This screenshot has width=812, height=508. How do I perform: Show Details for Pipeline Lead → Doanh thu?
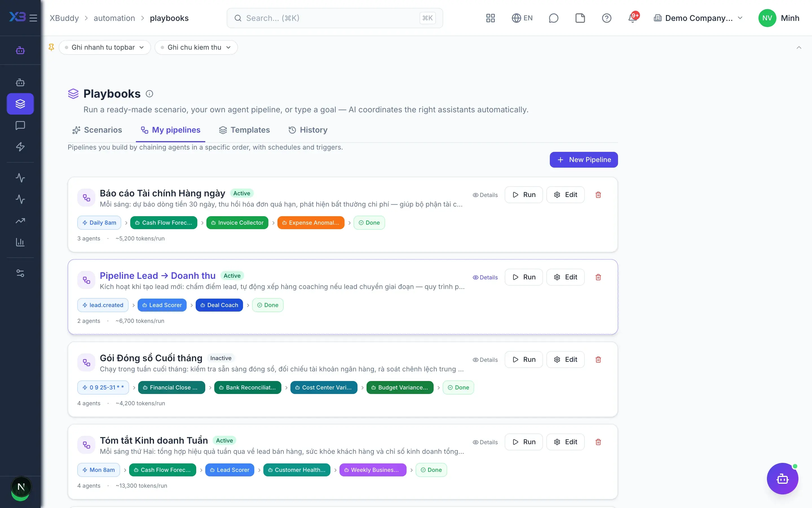pyautogui.click(x=485, y=277)
